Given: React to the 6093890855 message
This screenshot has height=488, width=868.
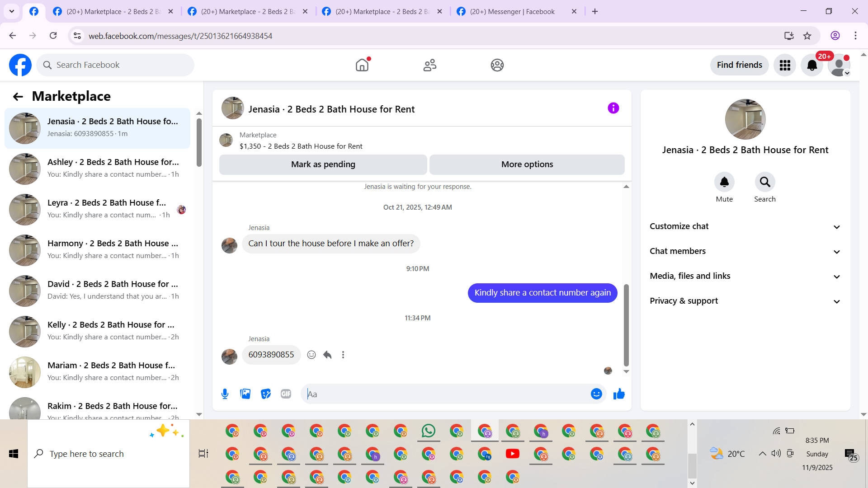Looking at the screenshot, I should click(311, 355).
